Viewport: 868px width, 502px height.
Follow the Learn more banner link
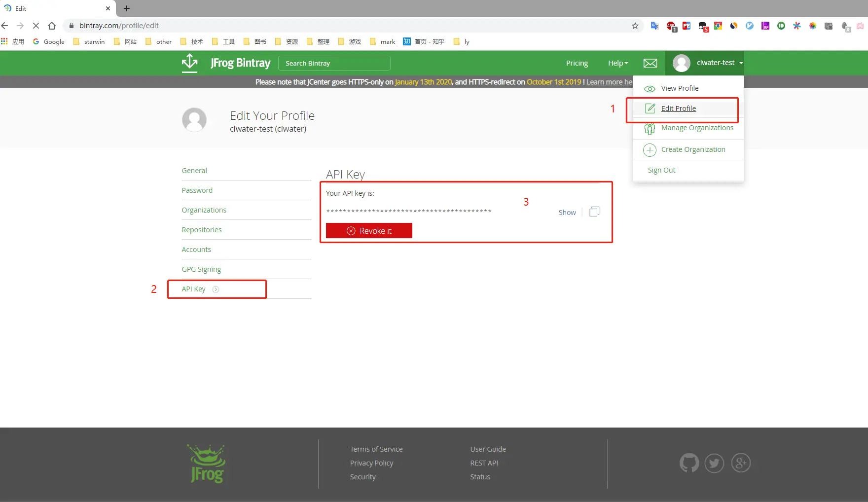pyautogui.click(x=609, y=82)
